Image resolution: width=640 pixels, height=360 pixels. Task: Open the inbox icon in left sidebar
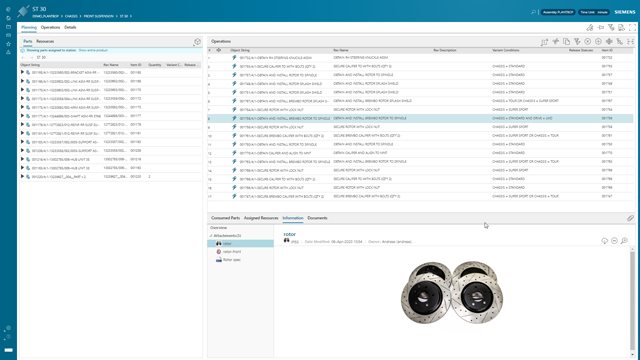[x=9, y=35]
